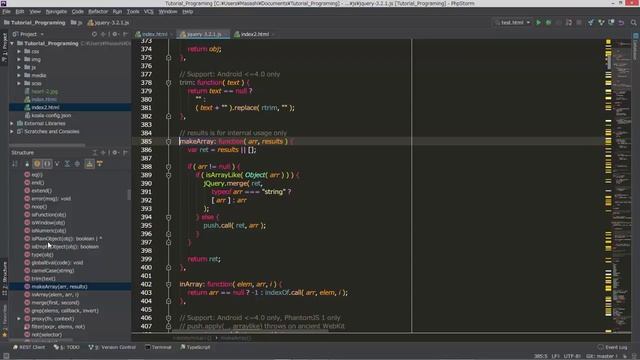Click the UTF-8 encoding in status bar
The height and width of the screenshot is (360, 640).
pyautogui.click(x=572, y=356)
